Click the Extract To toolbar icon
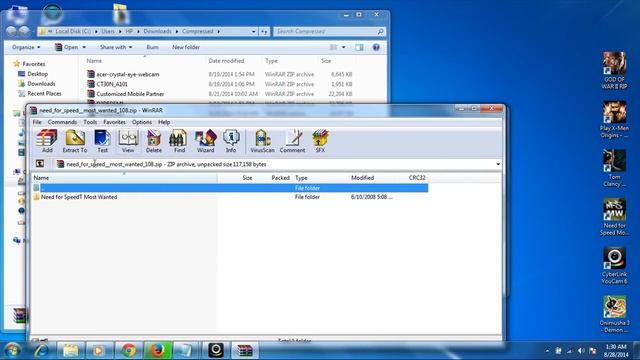640x360 pixels. pyautogui.click(x=75, y=141)
